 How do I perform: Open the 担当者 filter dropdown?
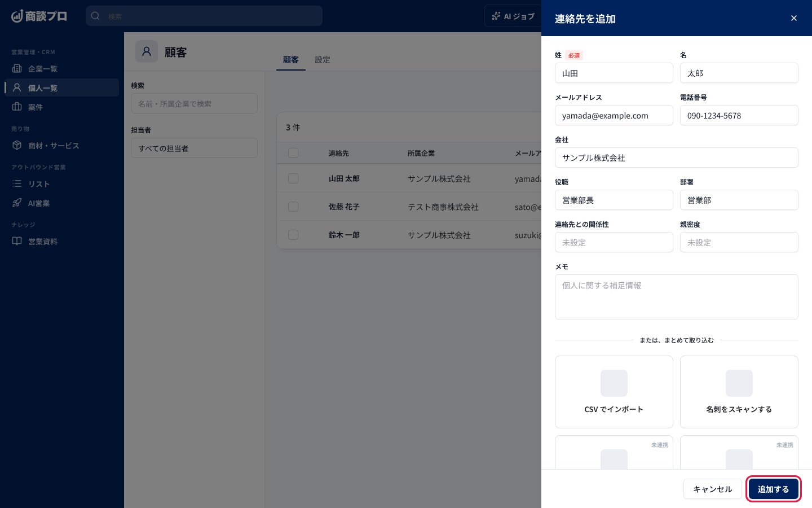click(x=194, y=148)
